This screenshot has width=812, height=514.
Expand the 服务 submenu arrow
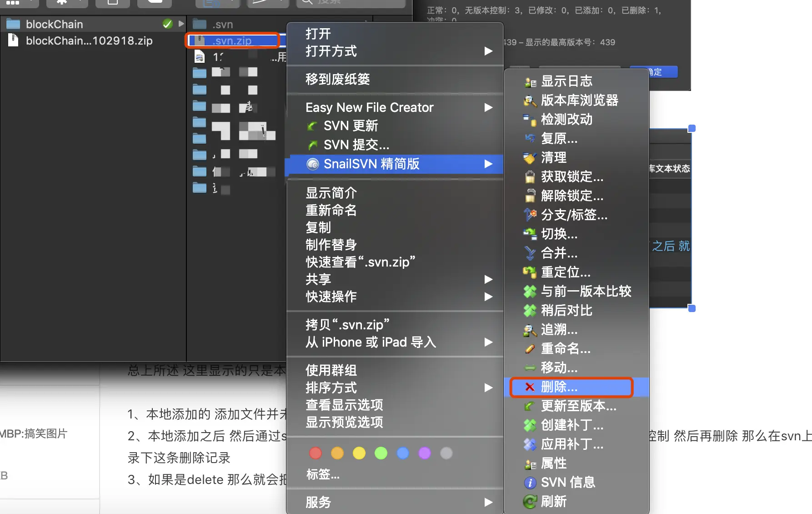[489, 502]
